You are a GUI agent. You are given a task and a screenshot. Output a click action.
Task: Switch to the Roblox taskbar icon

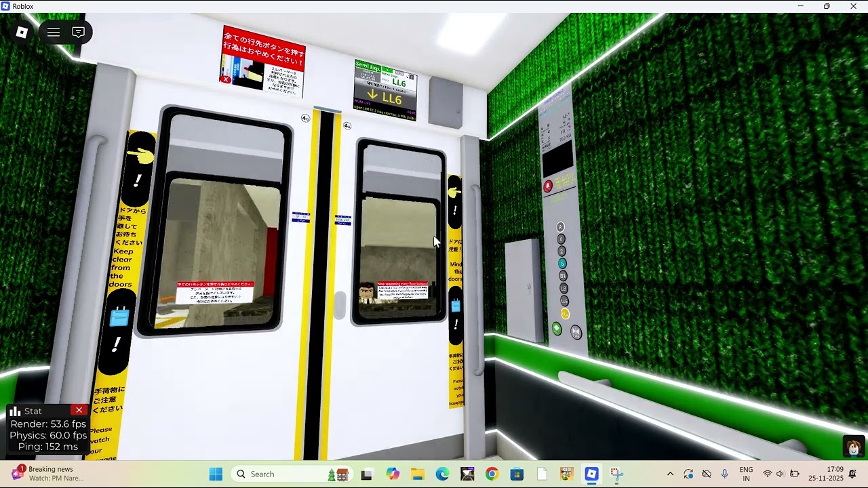point(591,474)
